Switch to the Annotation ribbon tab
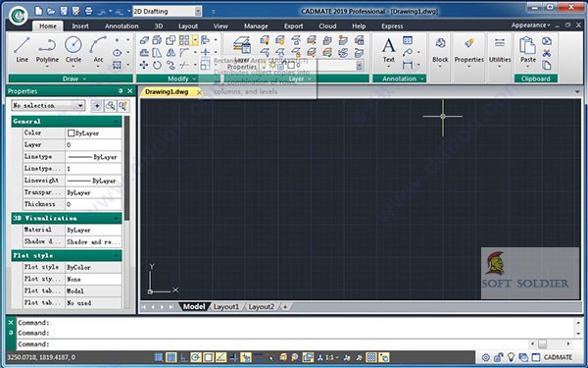This screenshot has height=368, width=588. pyautogui.click(x=122, y=26)
